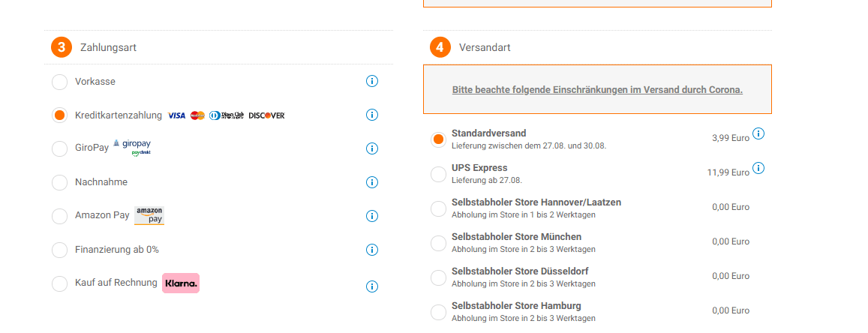Click info icon beside Amazon Pay

(372, 216)
